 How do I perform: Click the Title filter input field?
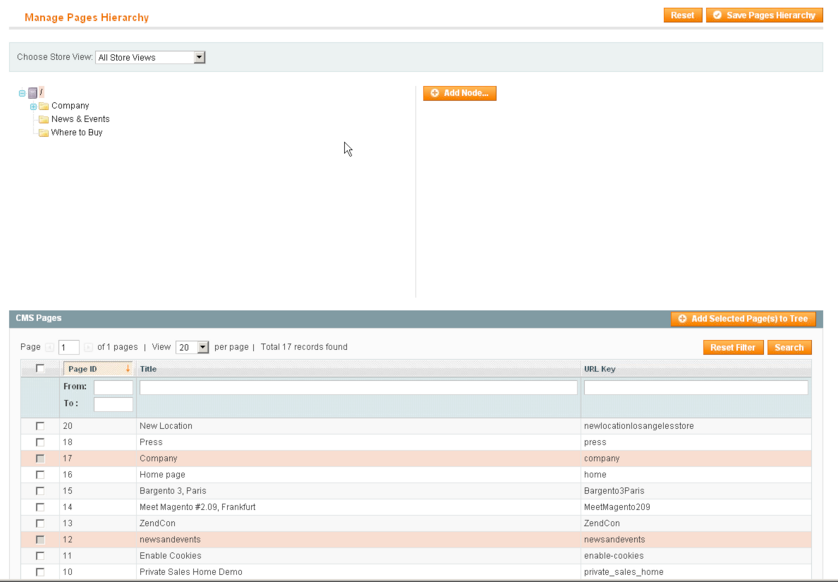358,387
